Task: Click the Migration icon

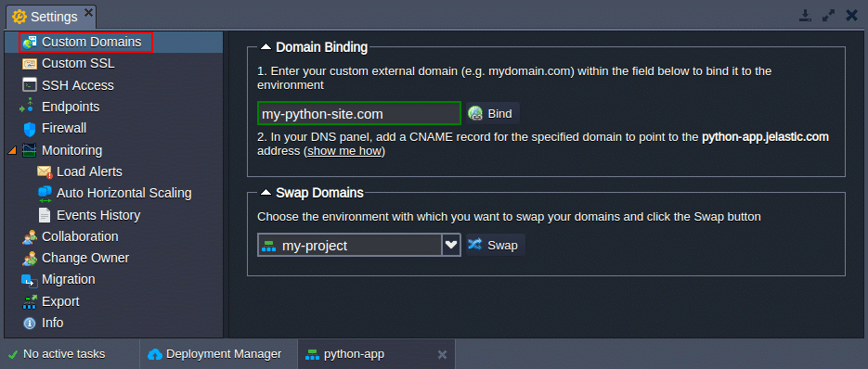Action: click(x=30, y=281)
